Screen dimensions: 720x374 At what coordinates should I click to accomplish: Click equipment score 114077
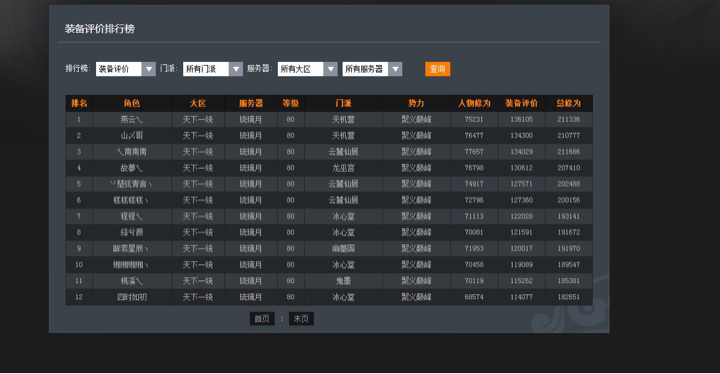(521, 297)
